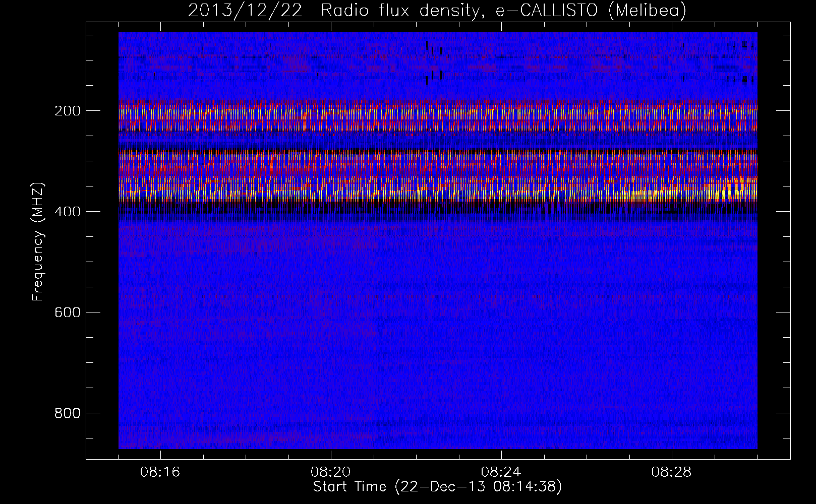Click the plot title mentioning e-CALLISTO (Melibea)
The image size is (816, 504).
pyautogui.click(x=437, y=10)
